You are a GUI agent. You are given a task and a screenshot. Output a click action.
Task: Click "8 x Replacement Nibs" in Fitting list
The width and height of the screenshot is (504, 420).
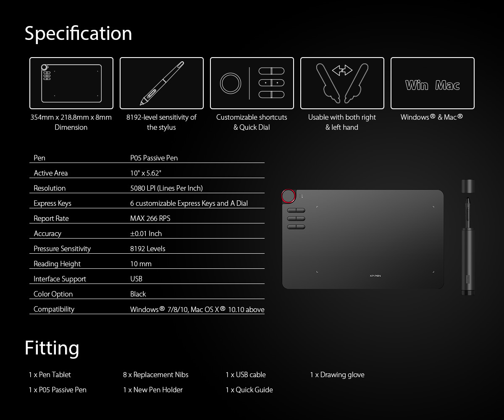point(156,375)
